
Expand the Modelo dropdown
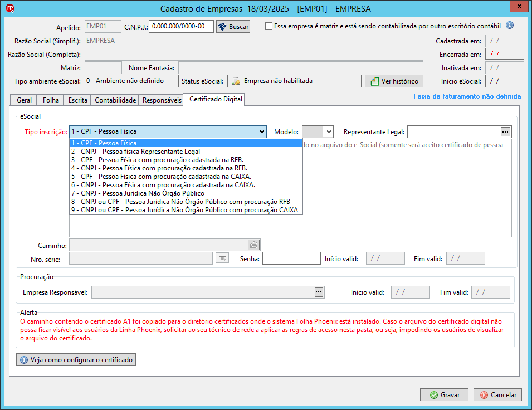coord(328,132)
